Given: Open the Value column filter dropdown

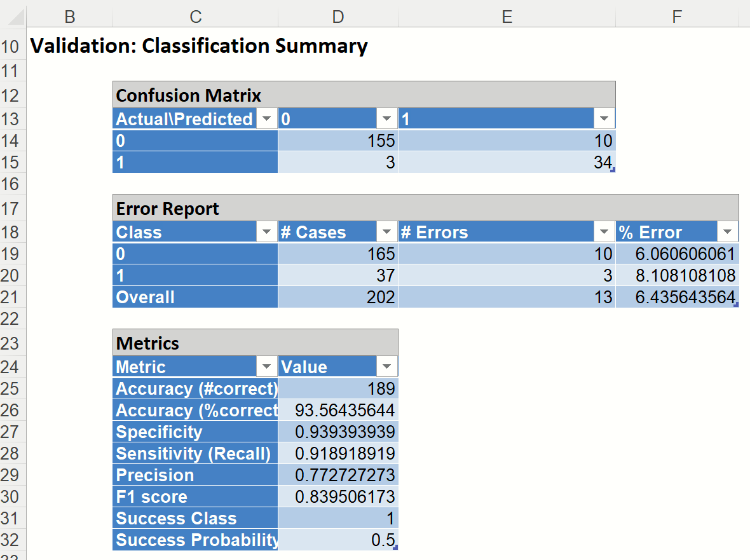Looking at the screenshot, I should click(386, 367).
